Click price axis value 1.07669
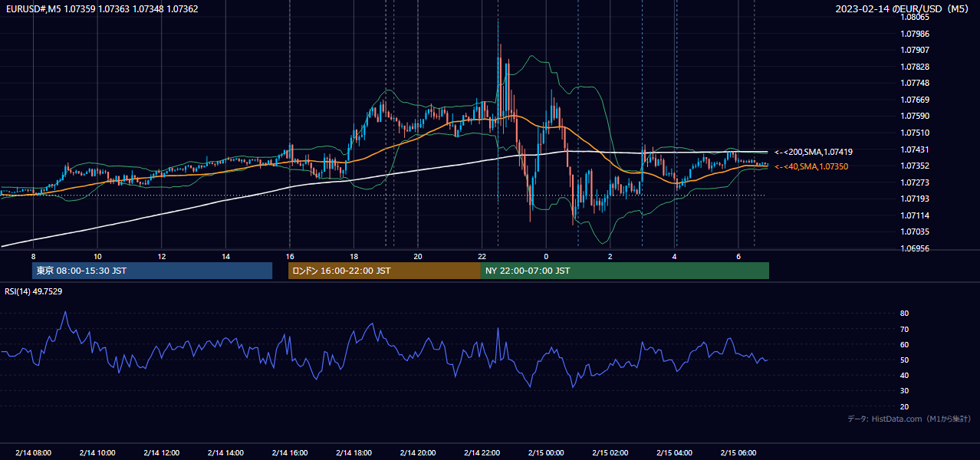Viewport: 980px width, 460px height. click(915, 100)
